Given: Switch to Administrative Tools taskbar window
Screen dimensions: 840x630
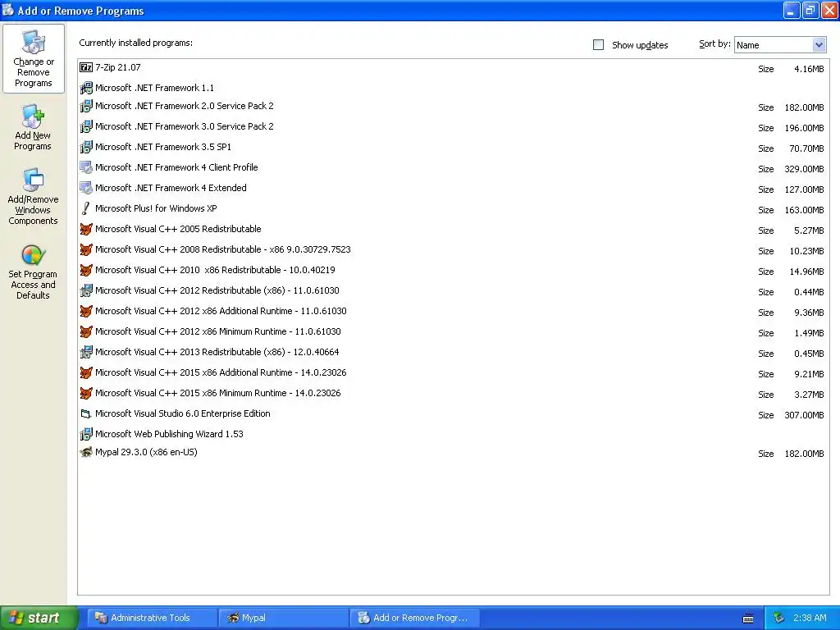Looking at the screenshot, I should point(152,618).
